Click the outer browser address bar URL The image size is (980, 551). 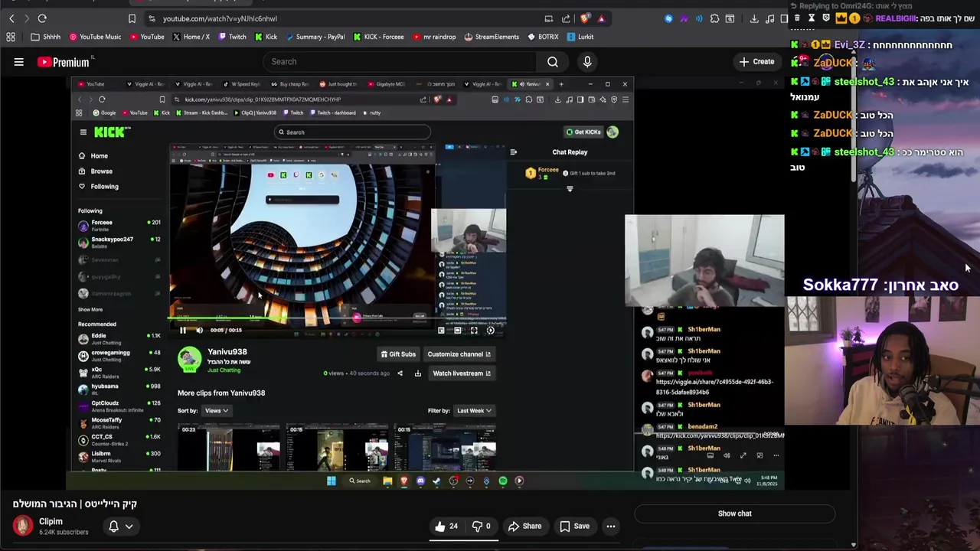[x=220, y=18]
